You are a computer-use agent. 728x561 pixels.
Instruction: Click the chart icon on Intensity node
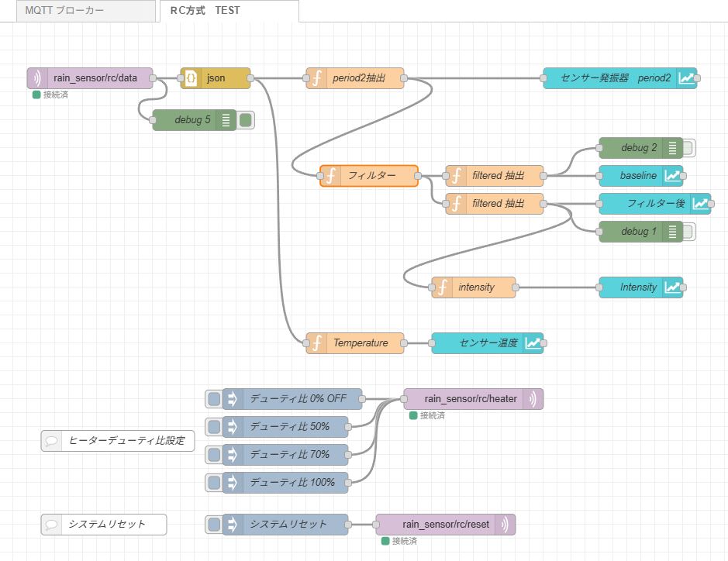(672, 287)
